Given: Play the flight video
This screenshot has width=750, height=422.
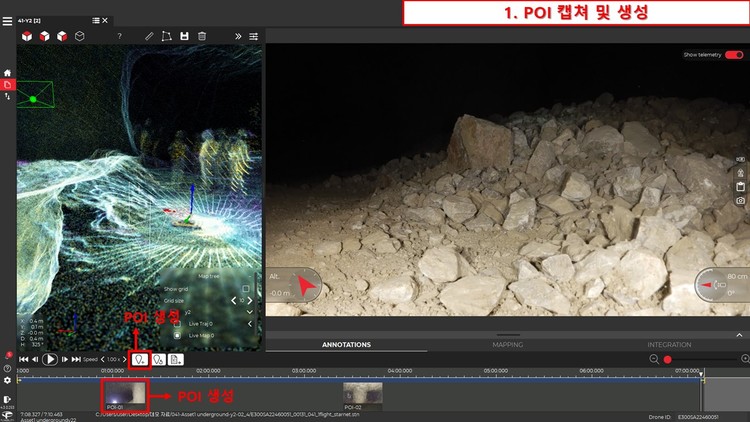Looking at the screenshot, I should click(x=50, y=359).
